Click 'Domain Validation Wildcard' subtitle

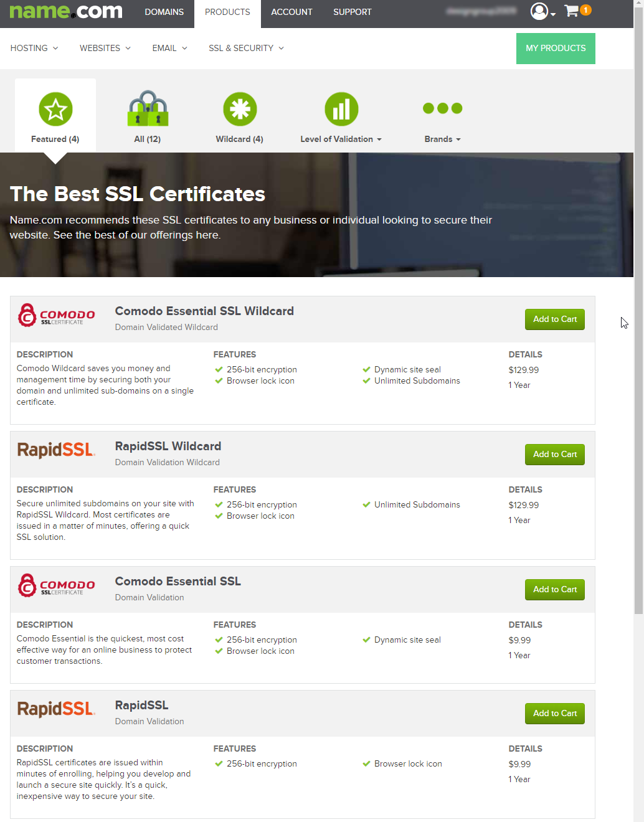click(x=168, y=462)
